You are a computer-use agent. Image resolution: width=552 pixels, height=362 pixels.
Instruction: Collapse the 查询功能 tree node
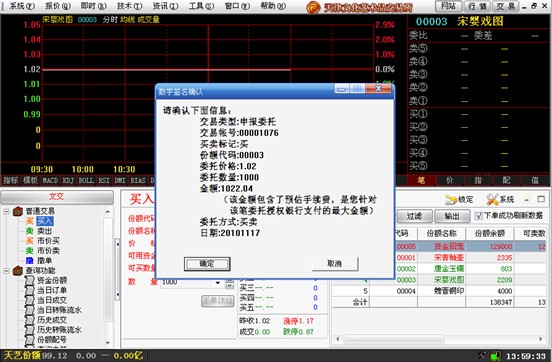coord(6,271)
